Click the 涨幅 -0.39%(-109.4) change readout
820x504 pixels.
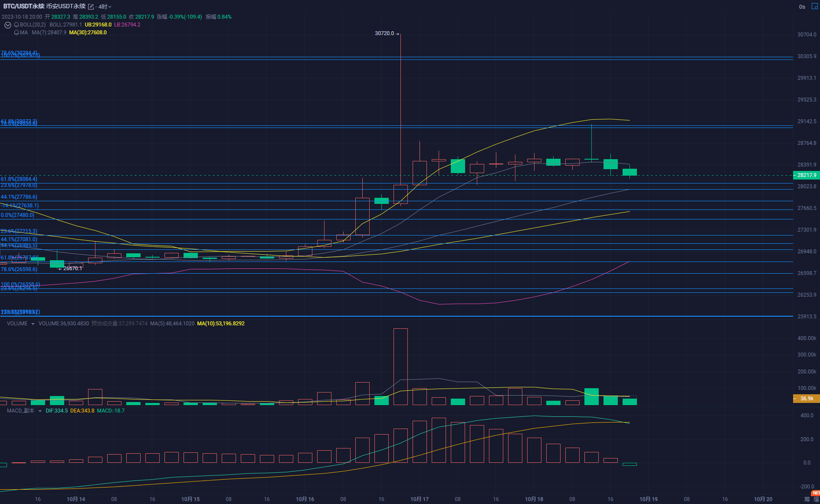180,17
